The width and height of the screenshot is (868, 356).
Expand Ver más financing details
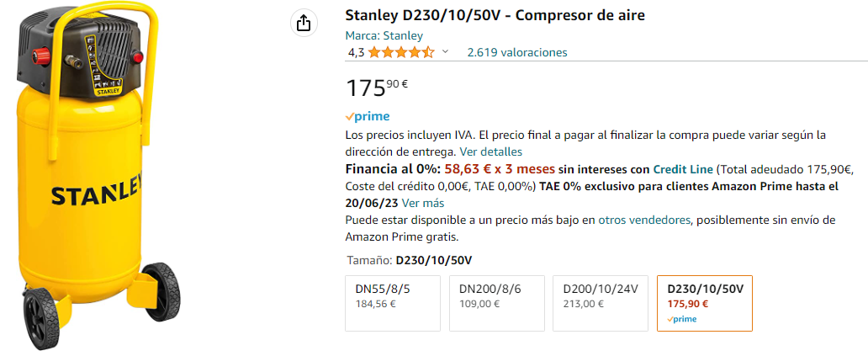(423, 203)
